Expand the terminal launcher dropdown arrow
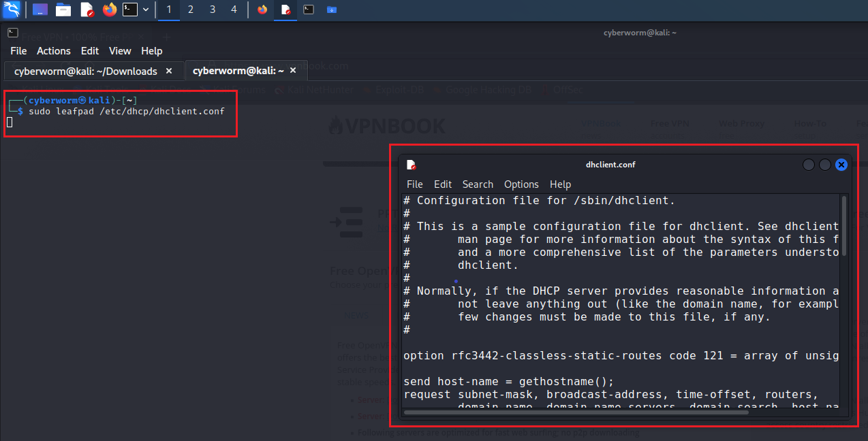Image resolution: width=868 pixels, height=441 pixels. (x=146, y=10)
